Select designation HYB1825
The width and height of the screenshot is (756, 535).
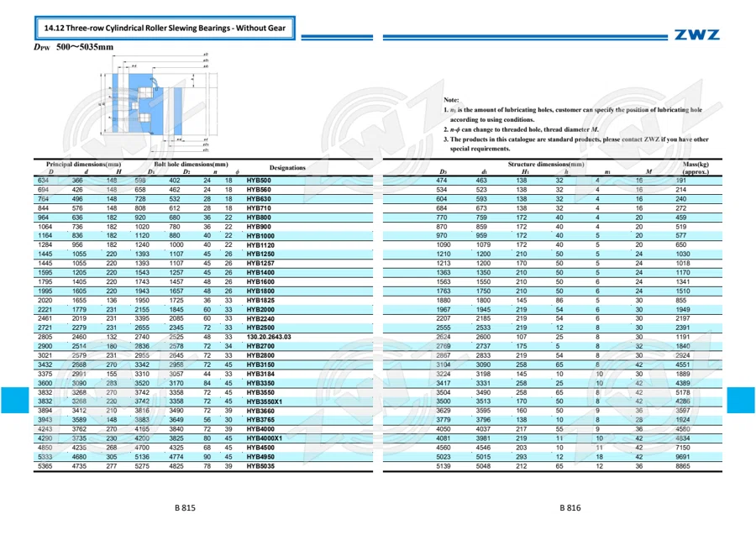(x=260, y=301)
